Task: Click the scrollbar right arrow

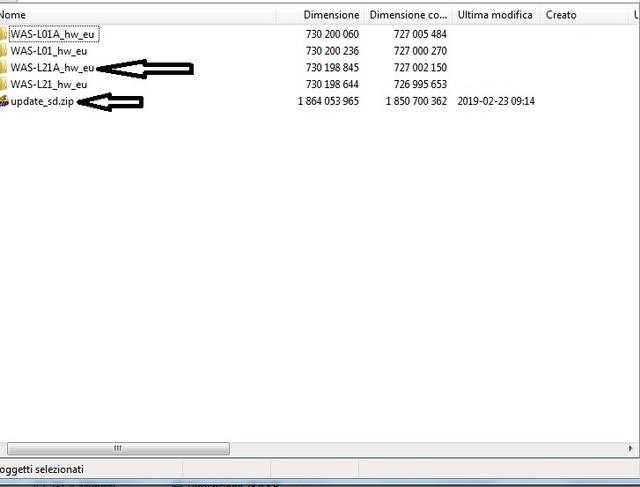Action: (630, 448)
